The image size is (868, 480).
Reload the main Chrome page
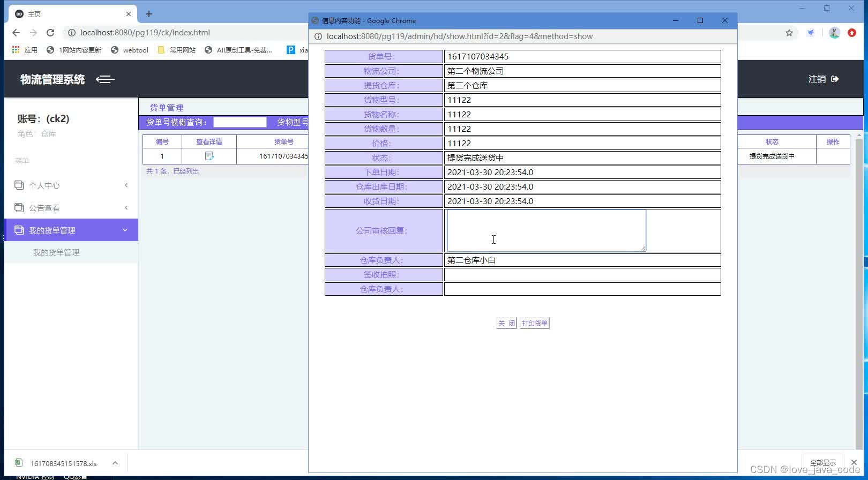pyautogui.click(x=50, y=33)
